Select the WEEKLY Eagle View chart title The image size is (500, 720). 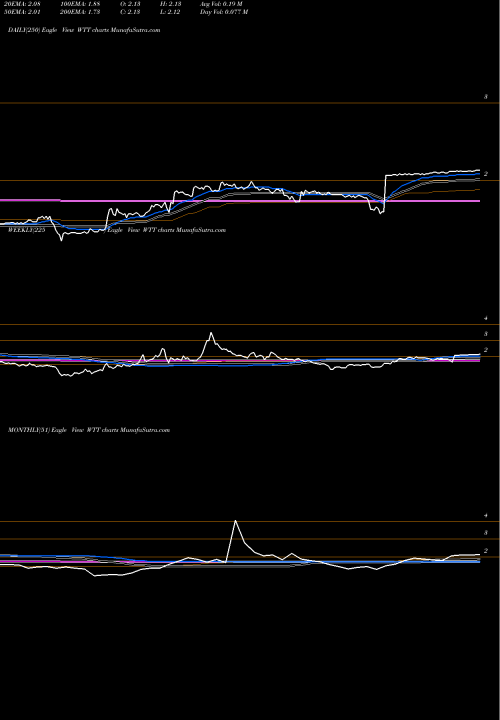tap(117, 230)
